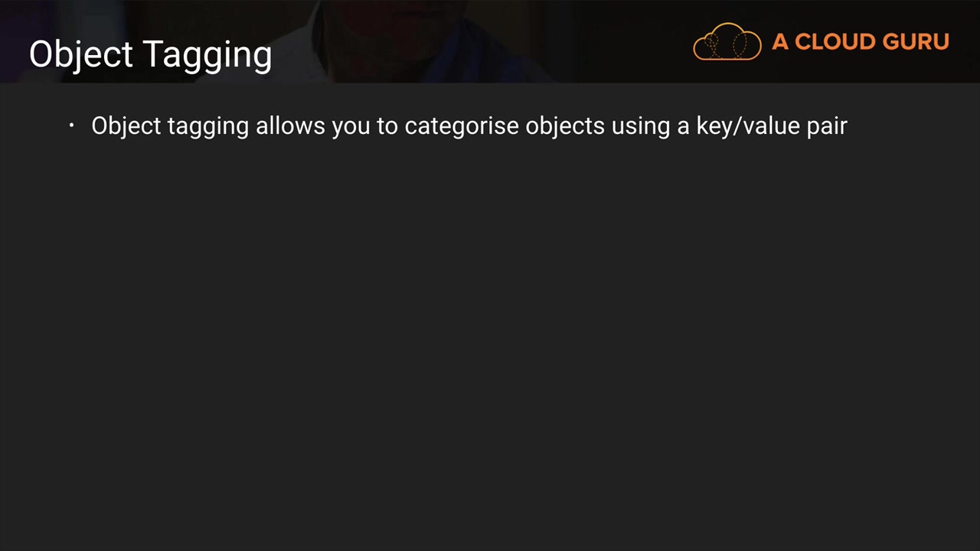The width and height of the screenshot is (980, 551).
Task: Click the "A CLOUD GURU" brand text
Action: pyautogui.click(x=860, y=42)
